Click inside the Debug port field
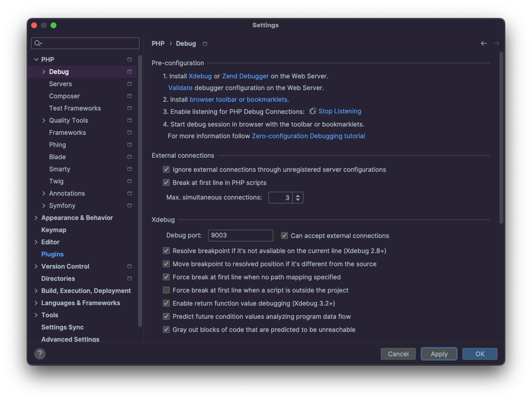Image resolution: width=532 pixels, height=401 pixels. [240, 236]
